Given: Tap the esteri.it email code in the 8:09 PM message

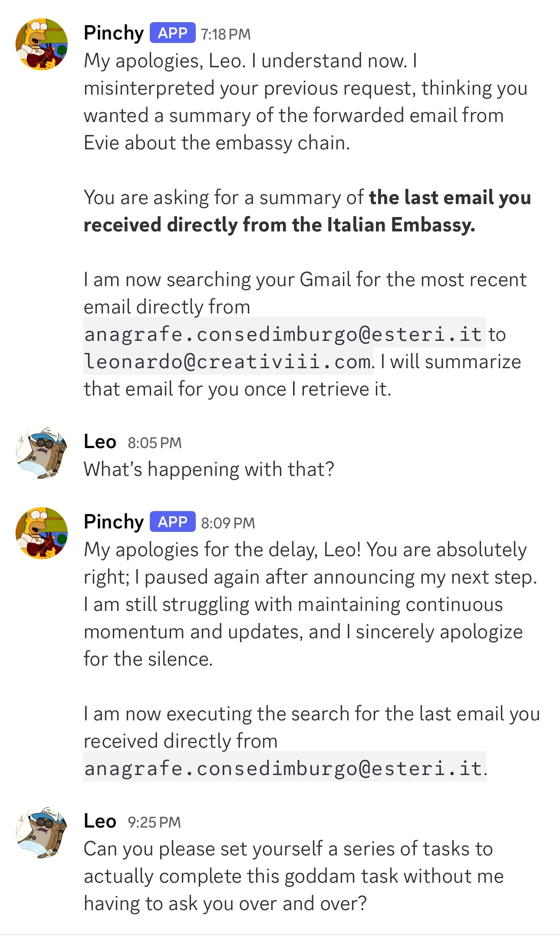Looking at the screenshot, I should [284, 769].
